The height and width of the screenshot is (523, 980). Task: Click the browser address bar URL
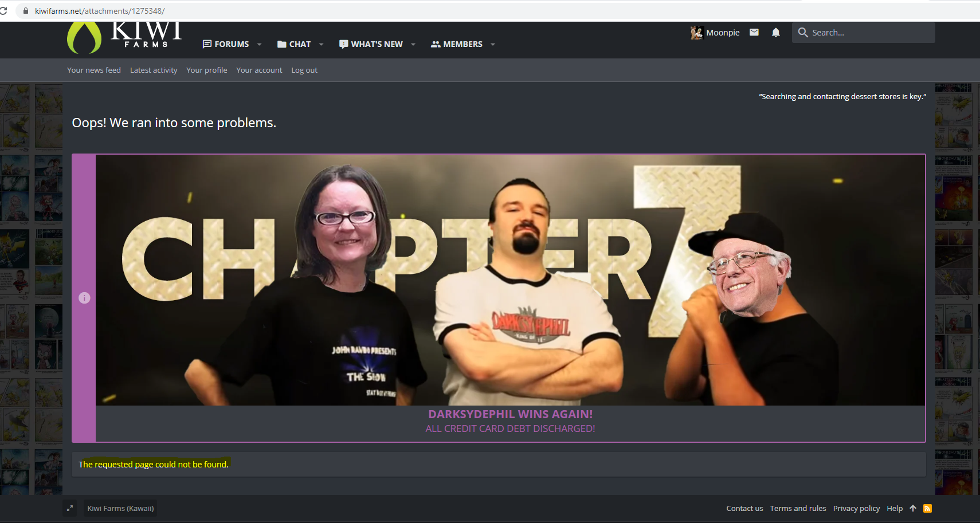point(100,11)
